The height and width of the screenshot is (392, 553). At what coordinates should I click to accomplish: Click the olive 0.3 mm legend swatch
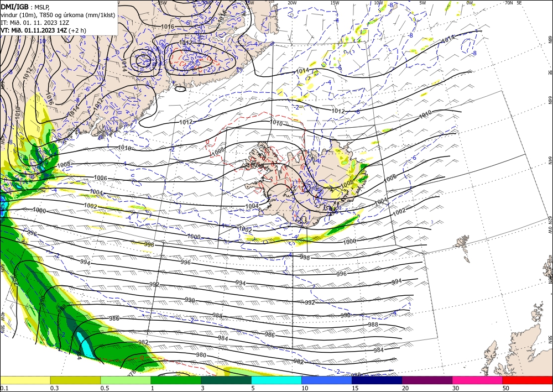(75, 380)
